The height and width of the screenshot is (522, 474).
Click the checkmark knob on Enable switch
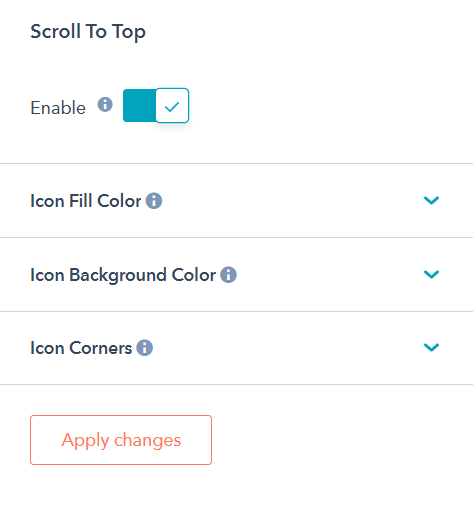[172, 105]
